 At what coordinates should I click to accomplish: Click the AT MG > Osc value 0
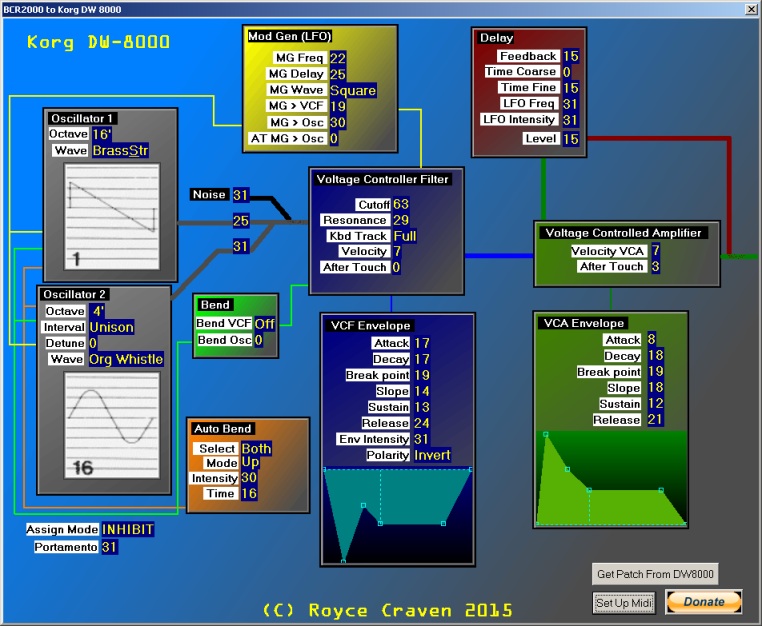(x=334, y=139)
